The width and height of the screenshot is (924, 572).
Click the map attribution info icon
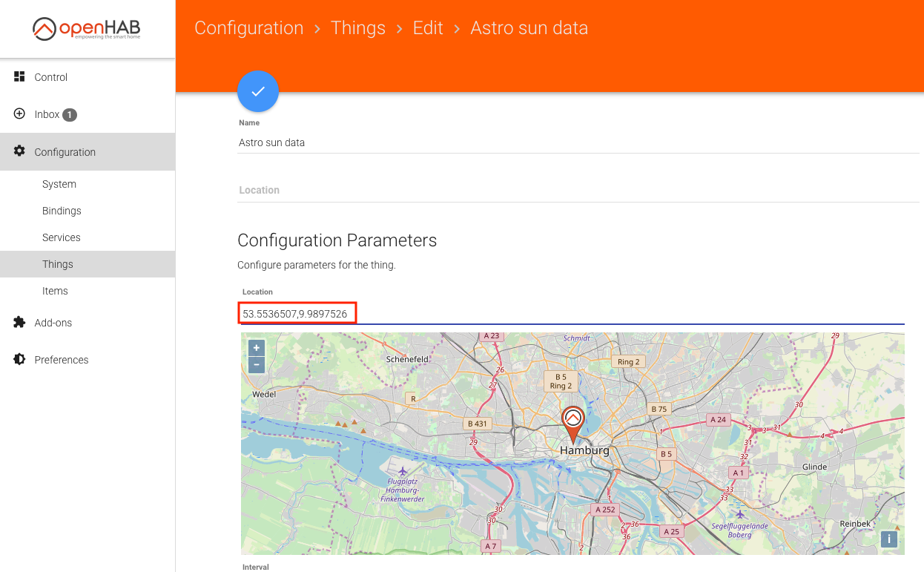click(888, 539)
